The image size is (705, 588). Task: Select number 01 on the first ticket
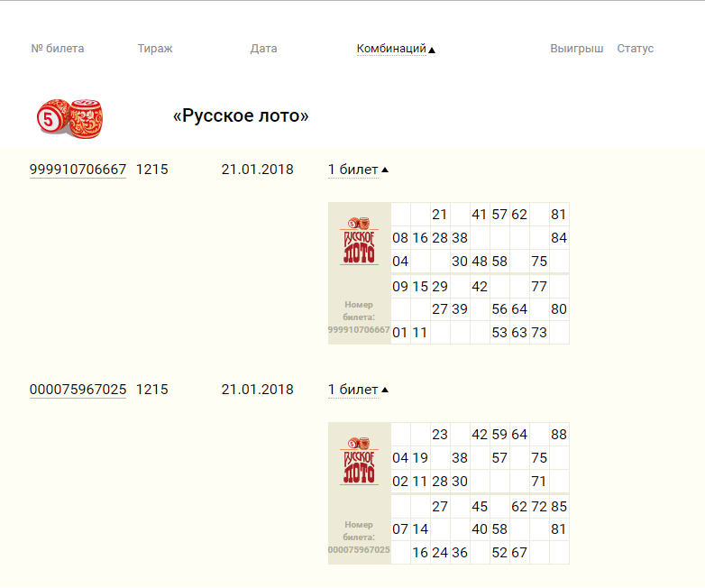tap(400, 333)
